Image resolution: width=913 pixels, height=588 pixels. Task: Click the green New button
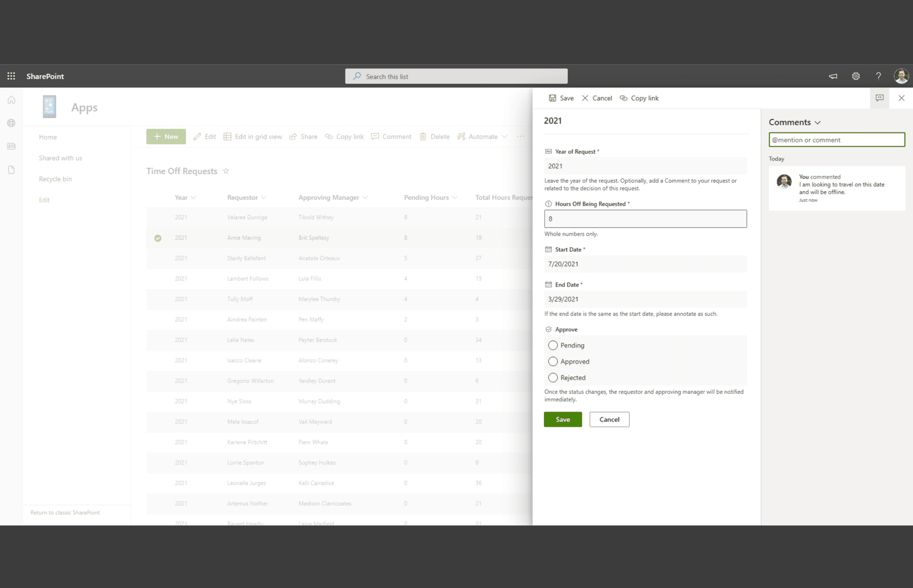[x=166, y=136]
